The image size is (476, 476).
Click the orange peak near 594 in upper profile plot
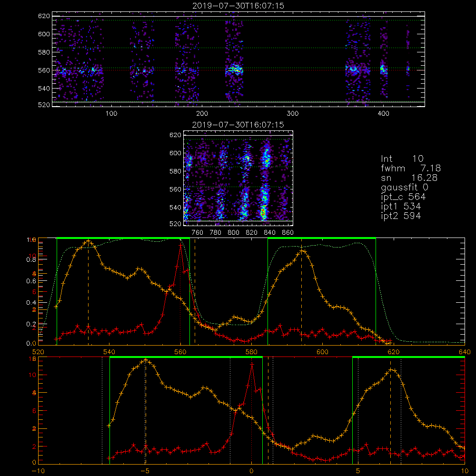tap(302, 251)
